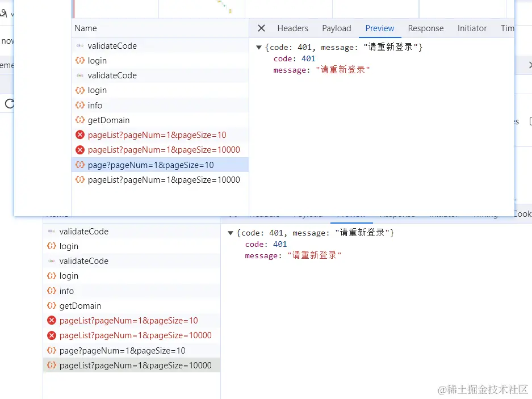Switch to the Payload tab in the popup

(x=336, y=28)
